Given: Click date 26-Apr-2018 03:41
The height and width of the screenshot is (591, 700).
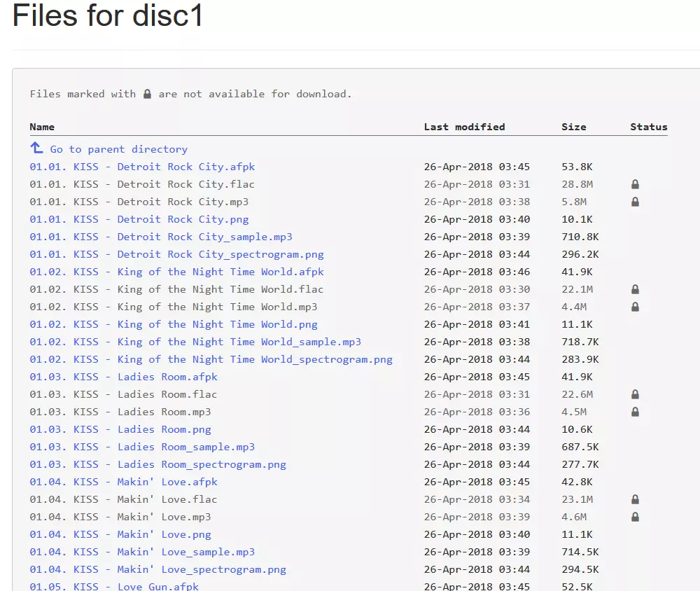Looking at the screenshot, I should click(x=477, y=324).
